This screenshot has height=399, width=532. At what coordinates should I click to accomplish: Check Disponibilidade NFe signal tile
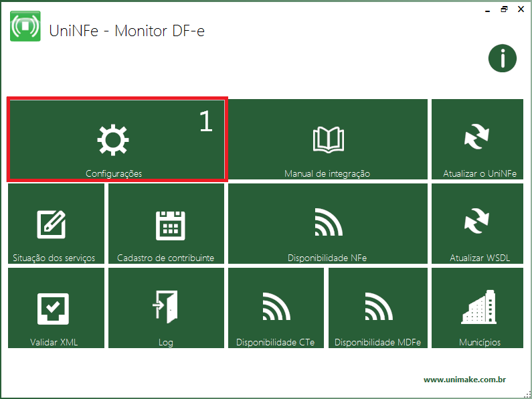[328, 223]
